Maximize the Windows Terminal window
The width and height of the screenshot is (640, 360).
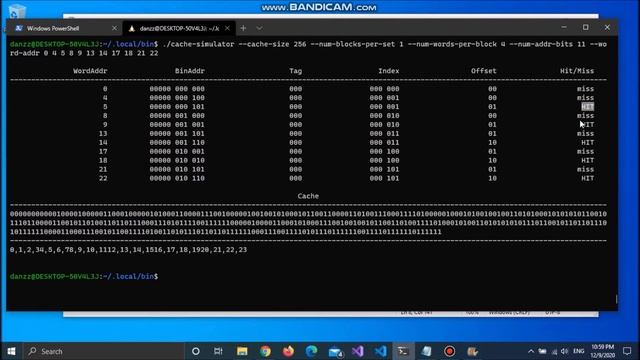tap(586, 27)
